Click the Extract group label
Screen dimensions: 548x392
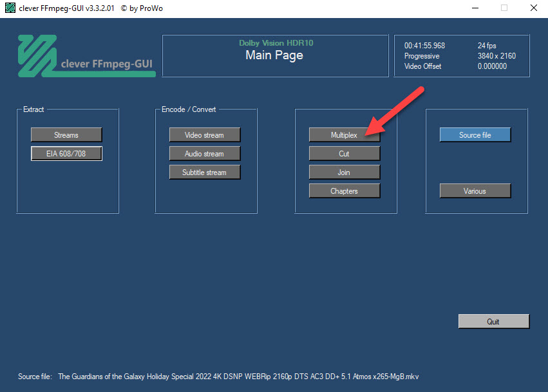[x=33, y=109]
